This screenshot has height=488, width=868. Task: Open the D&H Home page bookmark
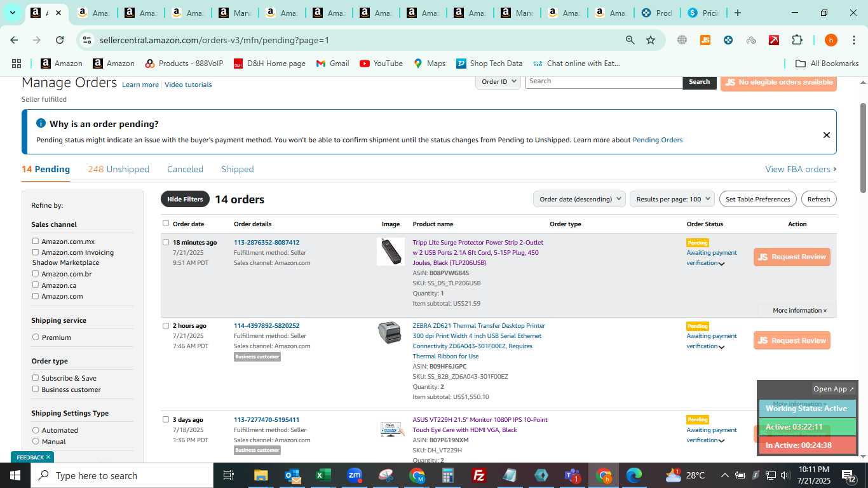click(269, 64)
